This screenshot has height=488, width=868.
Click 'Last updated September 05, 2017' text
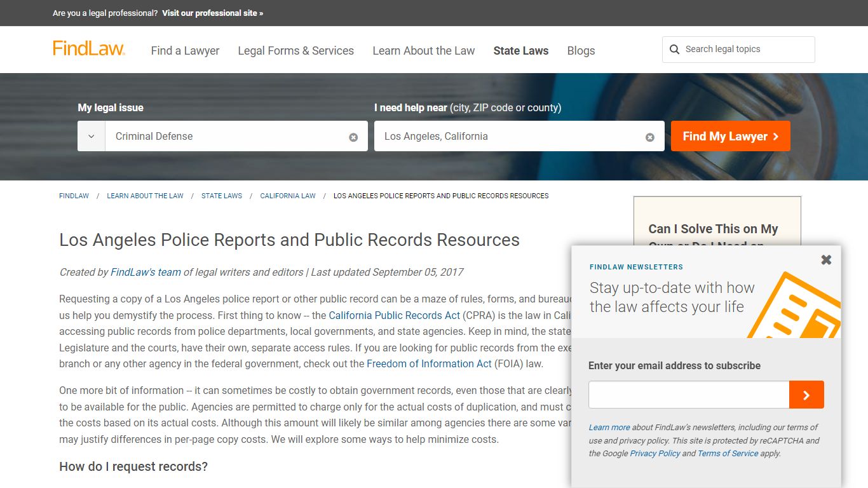pyautogui.click(x=388, y=272)
